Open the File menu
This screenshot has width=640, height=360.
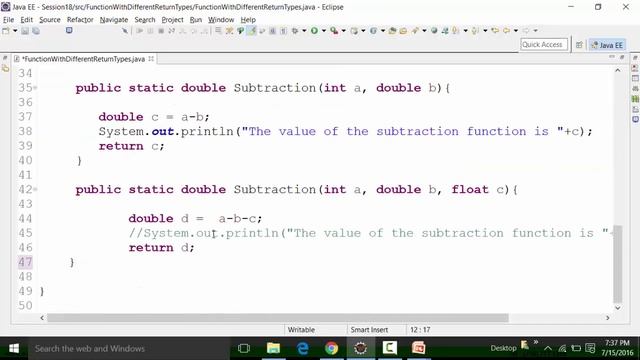[x=8, y=20]
